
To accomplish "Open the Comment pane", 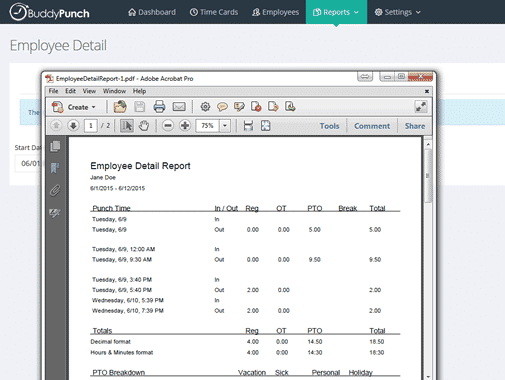I will 372,126.
